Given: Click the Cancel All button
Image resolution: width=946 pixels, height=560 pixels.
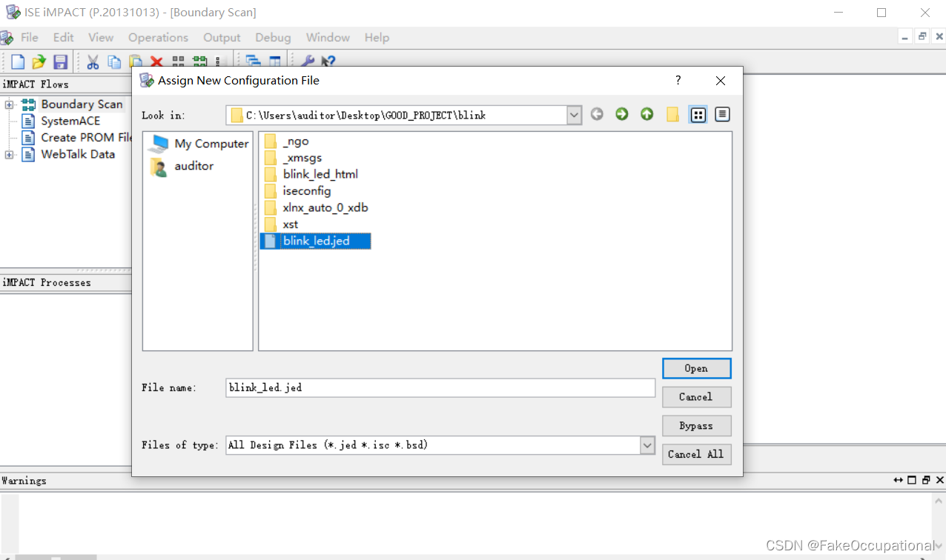Looking at the screenshot, I should pos(696,454).
